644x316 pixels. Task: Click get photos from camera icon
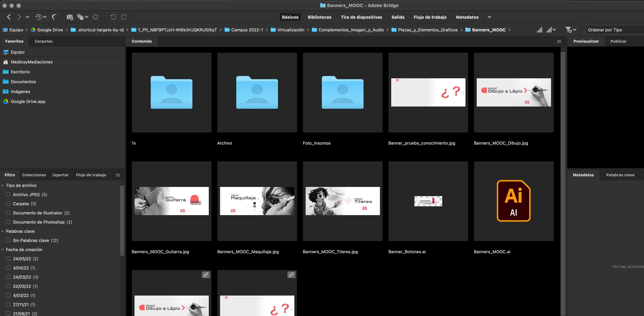(70, 17)
